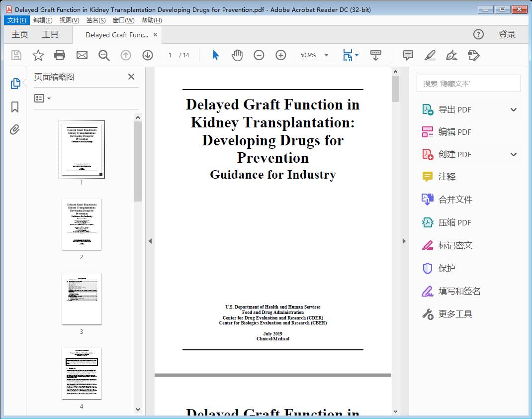Expand the 导出PDF options chevron

513,109
